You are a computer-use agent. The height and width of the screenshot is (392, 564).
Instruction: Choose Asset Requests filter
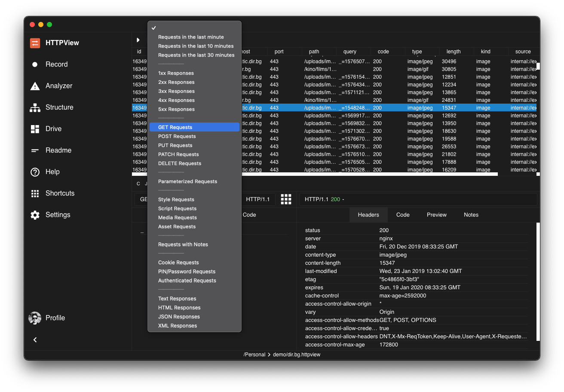tap(194, 227)
